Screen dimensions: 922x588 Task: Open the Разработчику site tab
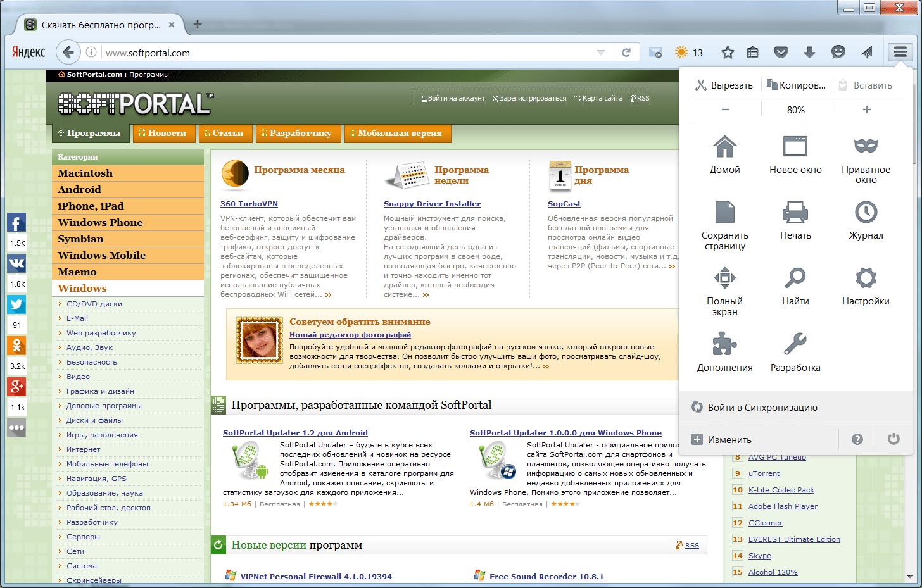tap(298, 134)
